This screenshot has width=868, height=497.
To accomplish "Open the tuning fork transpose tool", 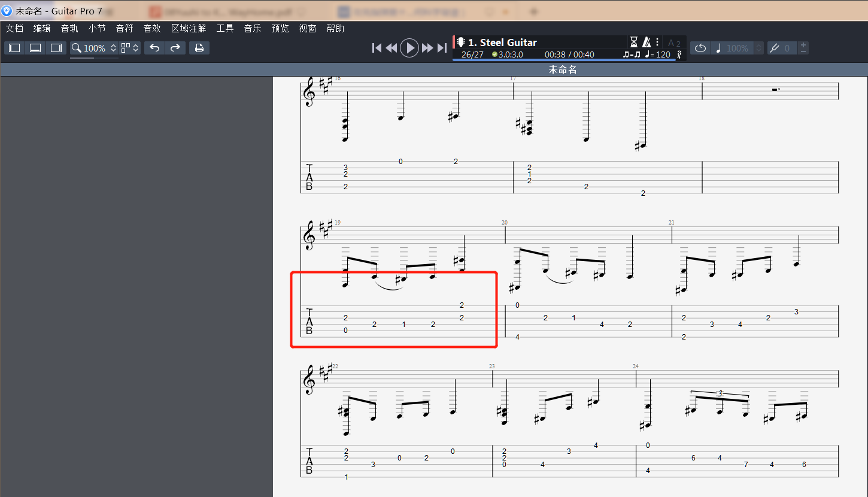I will pos(775,48).
